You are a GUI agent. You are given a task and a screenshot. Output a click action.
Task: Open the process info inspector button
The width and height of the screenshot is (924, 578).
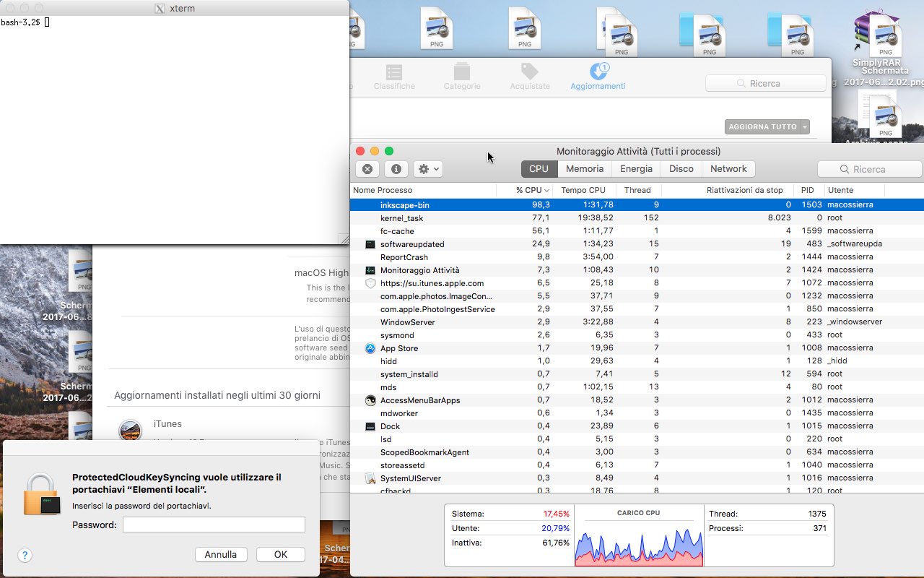click(396, 169)
